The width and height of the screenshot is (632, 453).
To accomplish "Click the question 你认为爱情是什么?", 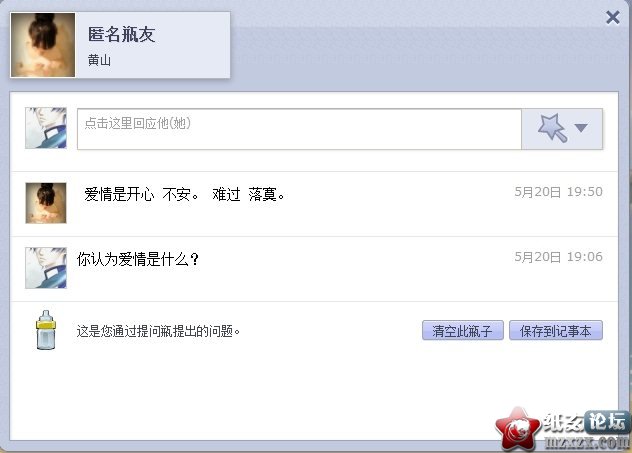I will [138, 259].
